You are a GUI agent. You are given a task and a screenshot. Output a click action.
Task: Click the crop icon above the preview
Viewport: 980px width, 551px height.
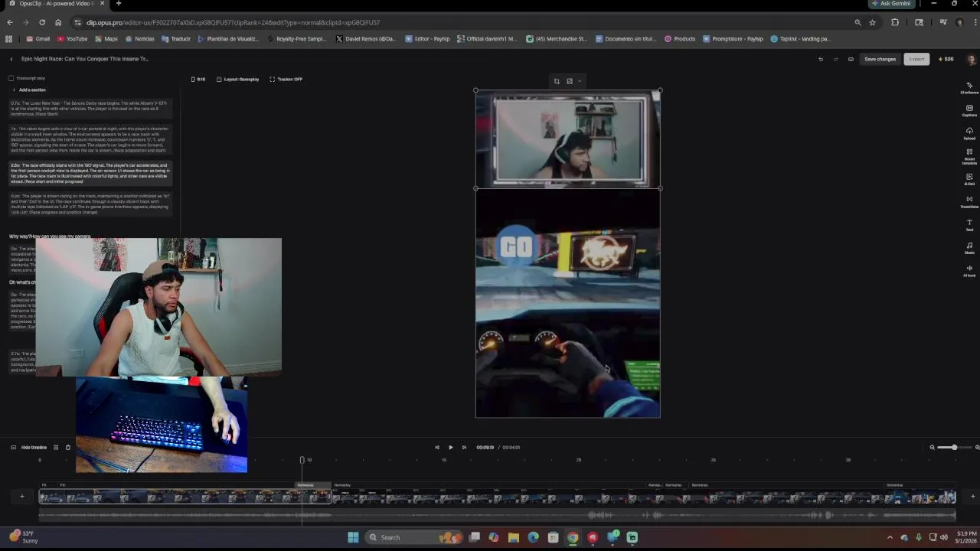[x=557, y=81]
